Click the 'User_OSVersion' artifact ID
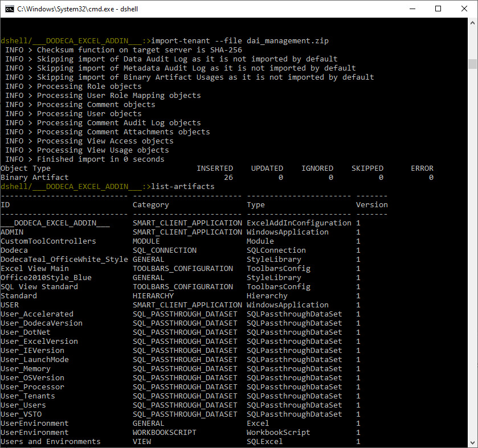The image size is (478, 448). pos(32,378)
